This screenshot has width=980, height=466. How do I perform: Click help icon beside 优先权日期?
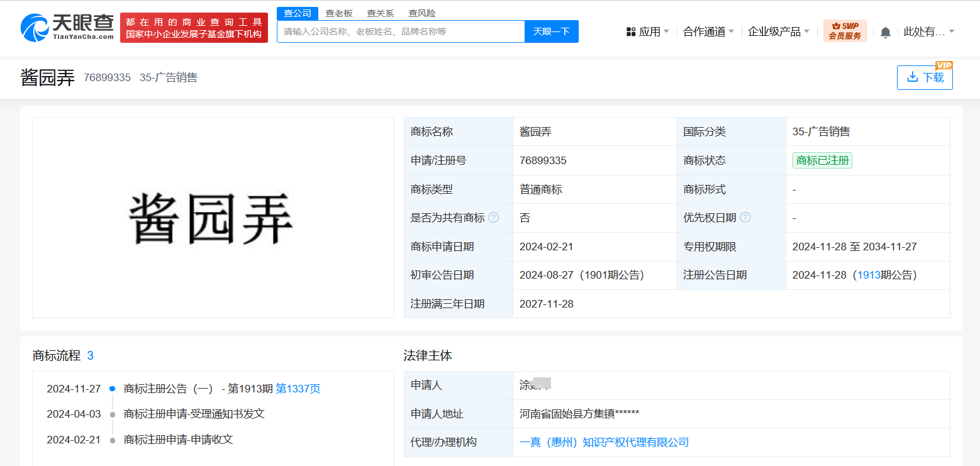(745, 218)
